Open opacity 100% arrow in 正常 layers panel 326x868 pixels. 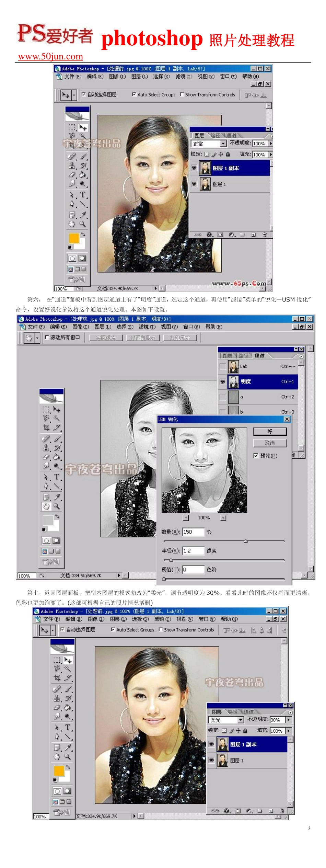[271, 143]
